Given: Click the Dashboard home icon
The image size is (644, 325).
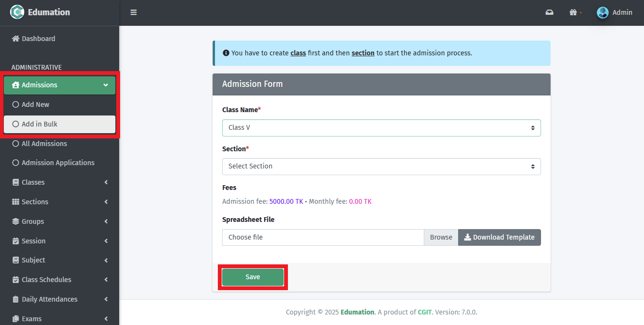Looking at the screenshot, I should [16, 39].
